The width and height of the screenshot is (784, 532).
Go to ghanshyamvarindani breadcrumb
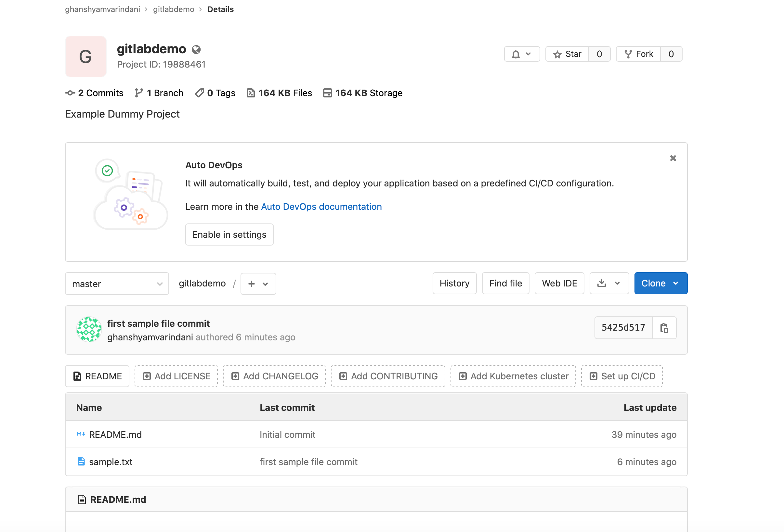pos(103,9)
